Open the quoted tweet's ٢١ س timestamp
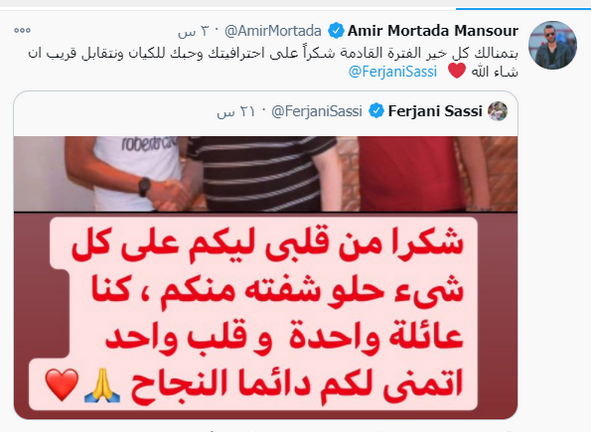The image size is (591, 432). coord(236,112)
